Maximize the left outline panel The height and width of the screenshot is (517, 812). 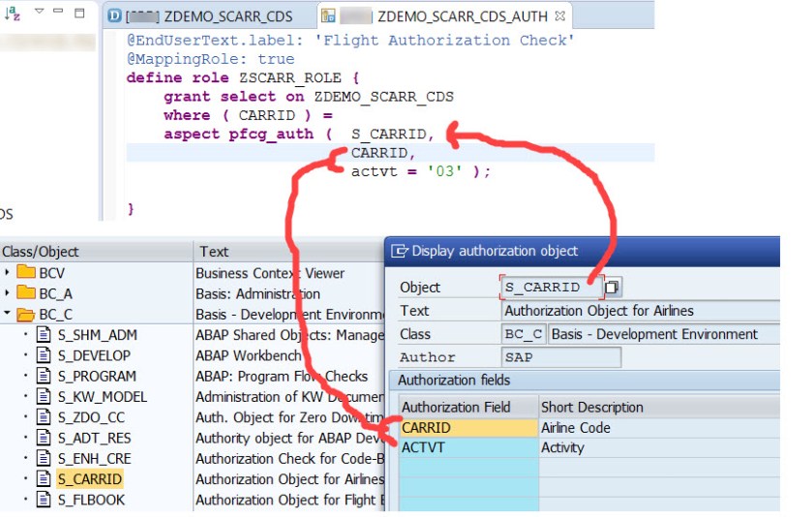click(79, 14)
